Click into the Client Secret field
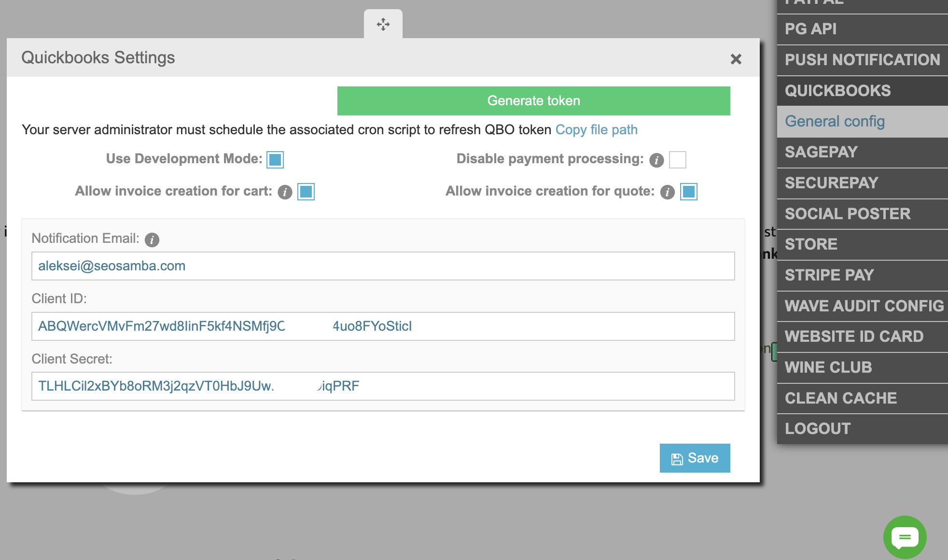The height and width of the screenshot is (560, 948). point(383,386)
